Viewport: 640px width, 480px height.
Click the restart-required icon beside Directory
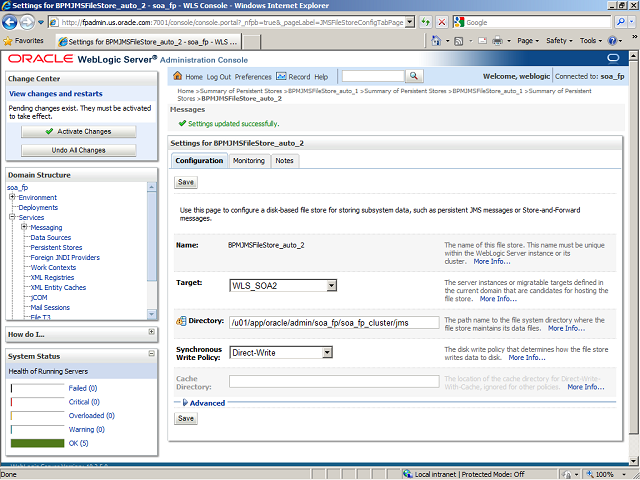click(181, 321)
